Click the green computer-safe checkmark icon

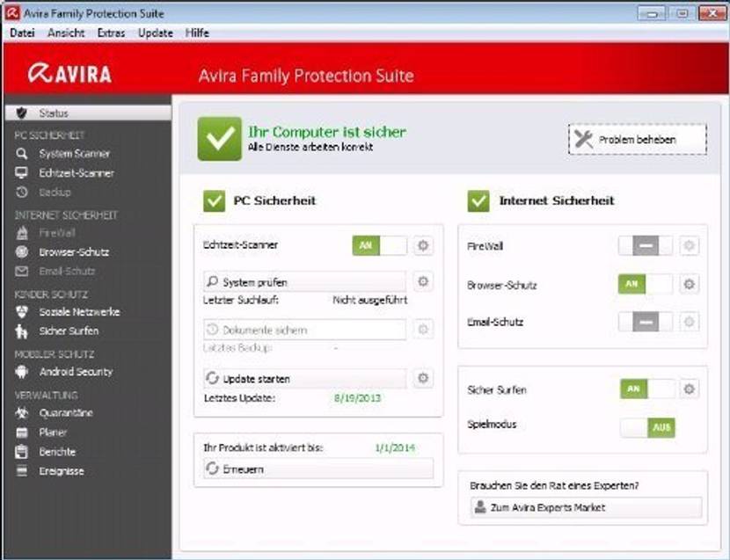(220, 139)
